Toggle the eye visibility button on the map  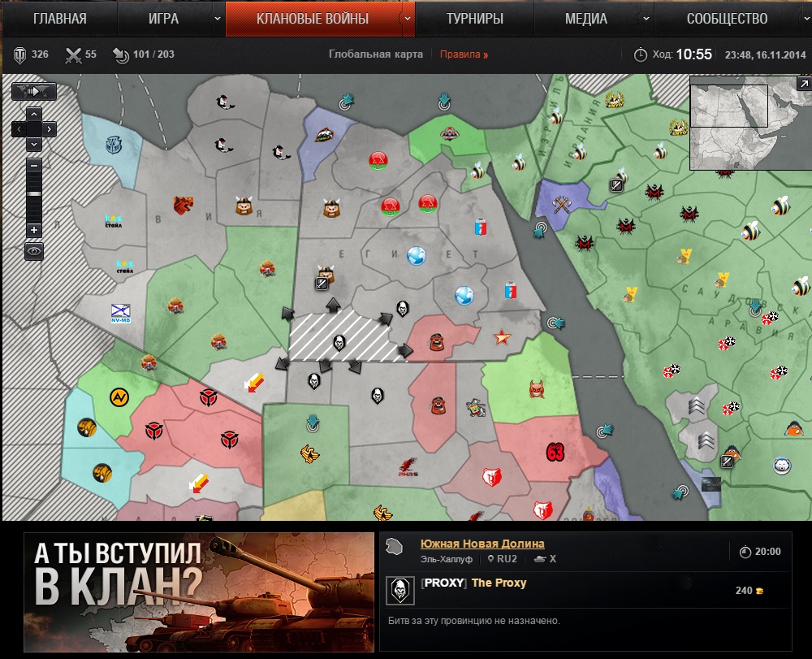click(33, 252)
